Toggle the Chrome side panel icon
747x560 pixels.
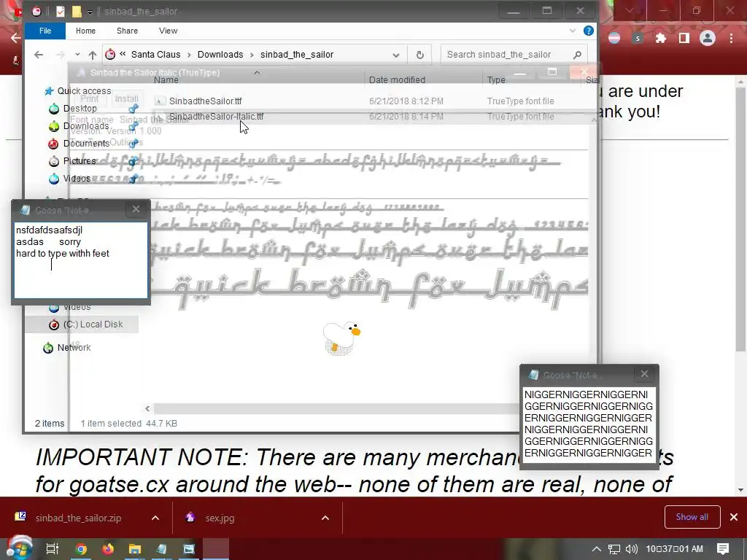(684, 38)
